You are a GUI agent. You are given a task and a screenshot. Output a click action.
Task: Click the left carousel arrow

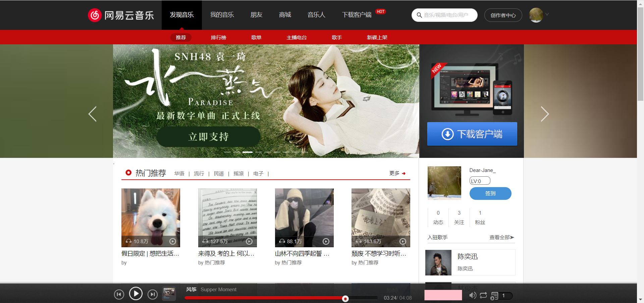point(93,114)
